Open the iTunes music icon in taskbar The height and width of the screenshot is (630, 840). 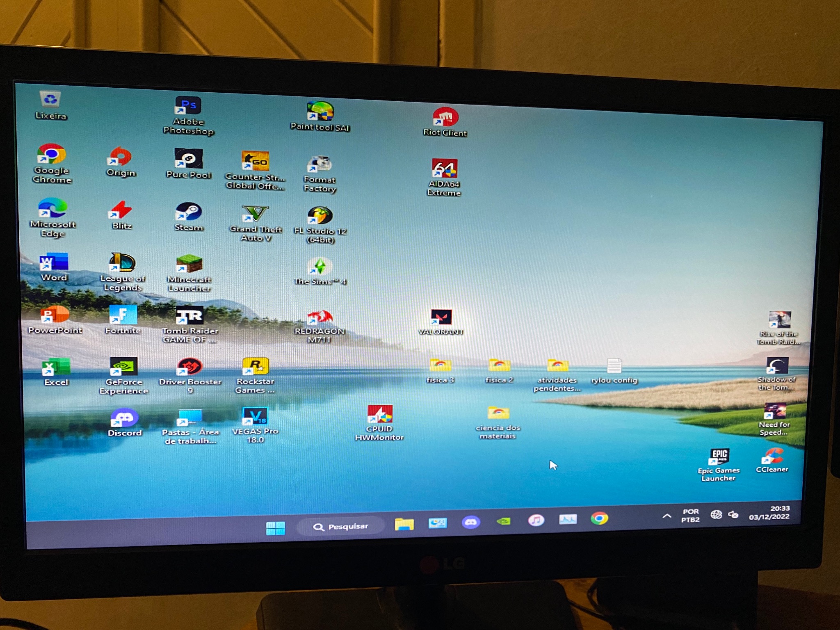coord(536,520)
